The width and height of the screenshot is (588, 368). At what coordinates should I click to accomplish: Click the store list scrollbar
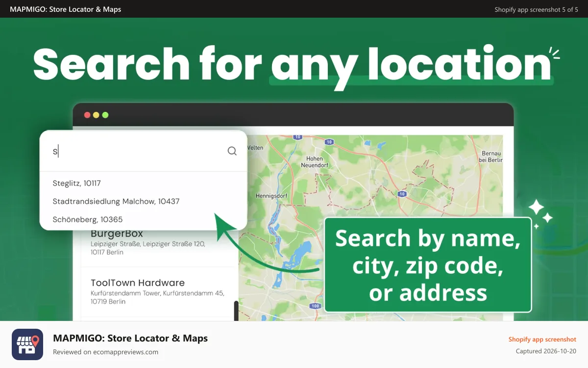(236, 311)
